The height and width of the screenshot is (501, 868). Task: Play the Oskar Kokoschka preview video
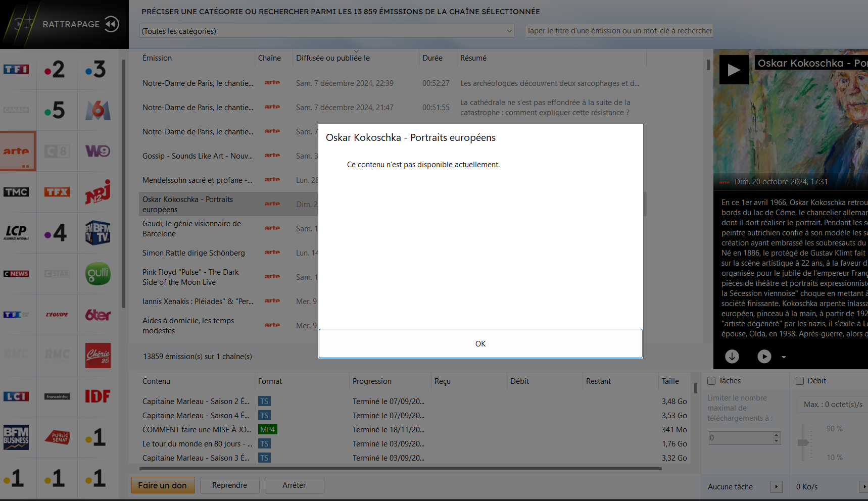pyautogui.click(x=734, y=70)
